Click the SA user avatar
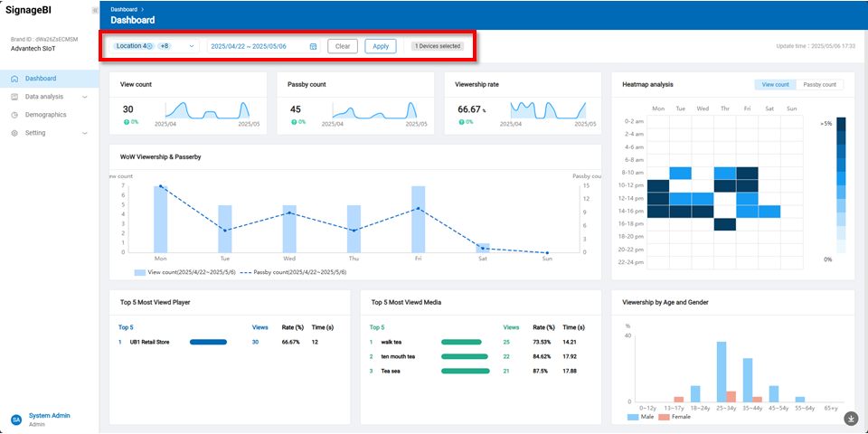This screenshot has width=868, height=434. point(15,420)
